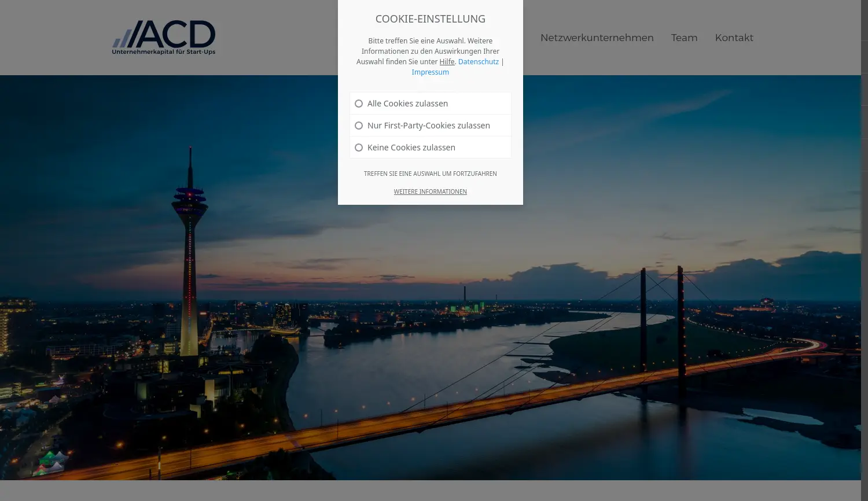Click "TREFFEN SIE EINE AUSWAHL UM FORTZUFAHREN"
Viewport: 868px width, 501px height.
click(430, 174)
